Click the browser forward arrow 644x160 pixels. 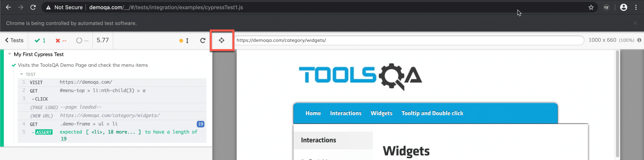[x=21, y=7]
